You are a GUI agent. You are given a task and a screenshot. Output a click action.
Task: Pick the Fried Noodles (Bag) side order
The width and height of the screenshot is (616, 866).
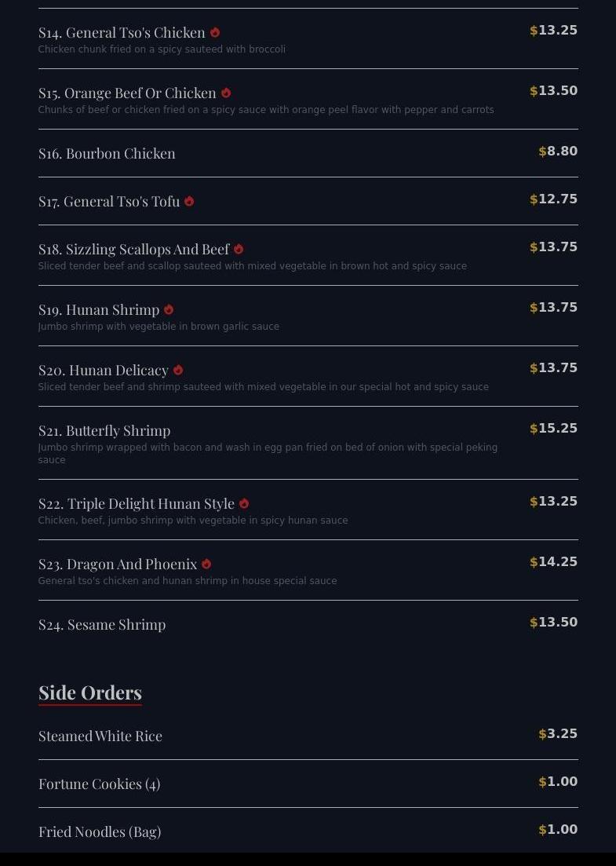(100, 832)
